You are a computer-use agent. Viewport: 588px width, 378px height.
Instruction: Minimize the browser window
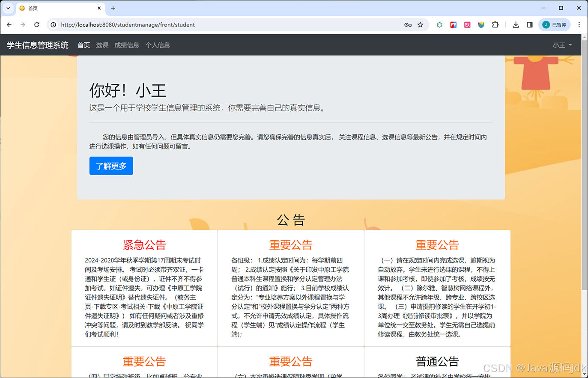click(543, 8)
